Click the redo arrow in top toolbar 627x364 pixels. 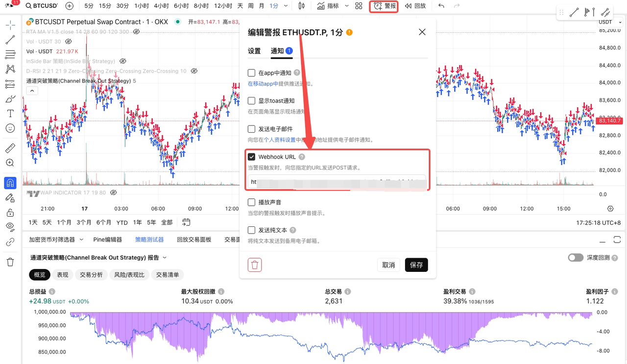click(x=457, y=6)
